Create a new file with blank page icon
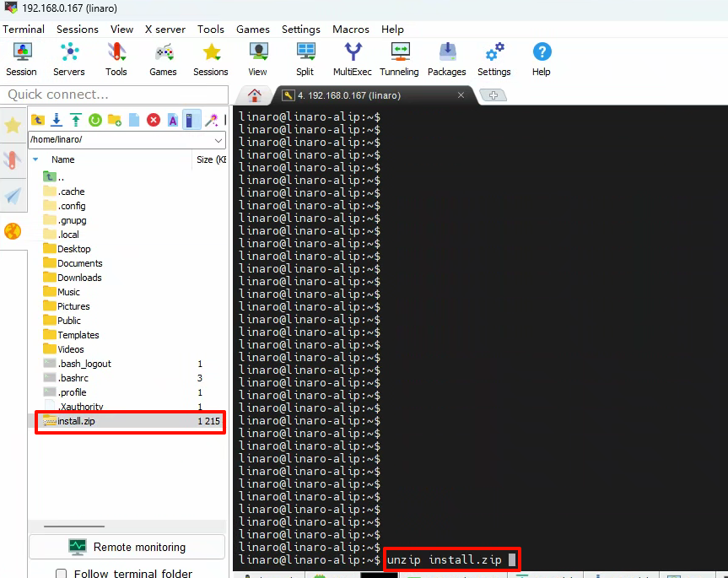Viewport: 728px width, 578px height. [134, 121]
